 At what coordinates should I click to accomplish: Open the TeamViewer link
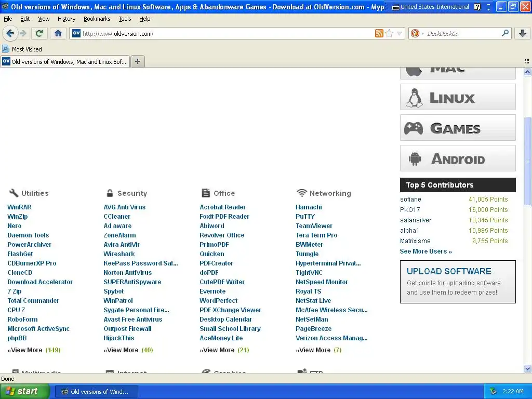coord(314,225)
